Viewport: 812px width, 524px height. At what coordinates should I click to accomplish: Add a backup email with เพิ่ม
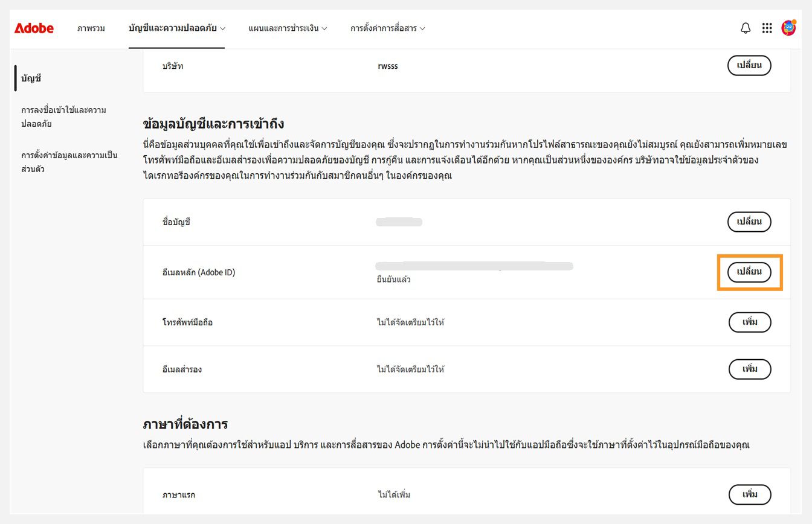pyautogui.click(x=749, y=369)
